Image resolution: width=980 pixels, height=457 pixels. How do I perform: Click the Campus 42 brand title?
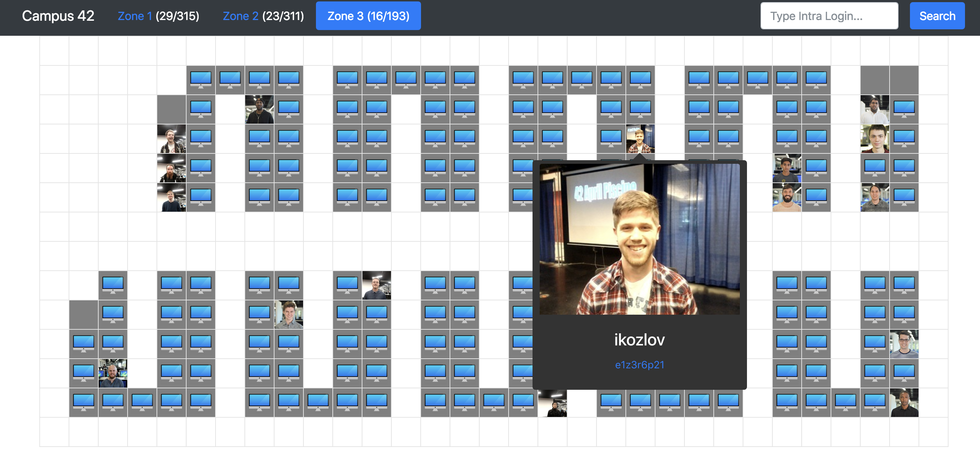tap(58, 16)
